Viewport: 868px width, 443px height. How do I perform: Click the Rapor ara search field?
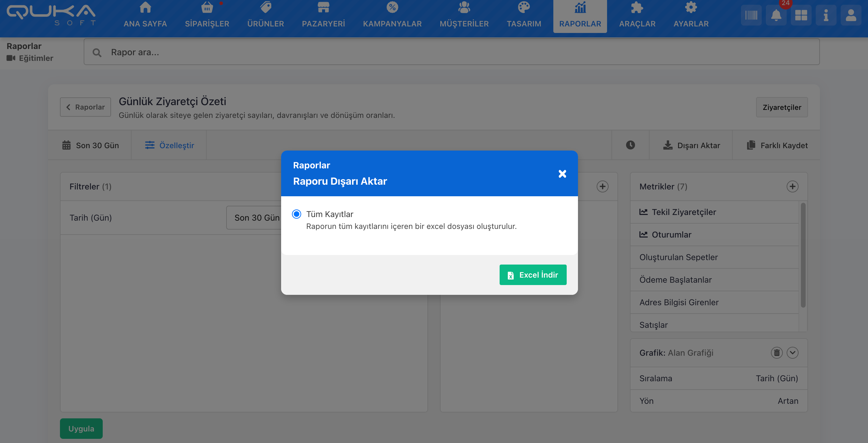click(452, 52)
